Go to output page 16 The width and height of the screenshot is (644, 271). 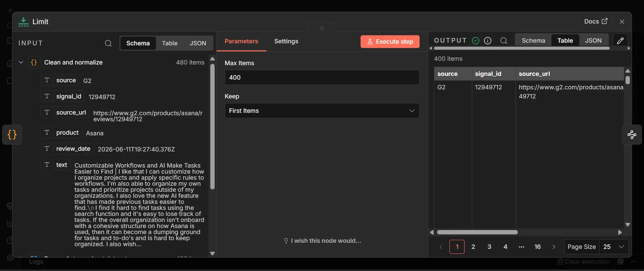(x=537, y=247)
